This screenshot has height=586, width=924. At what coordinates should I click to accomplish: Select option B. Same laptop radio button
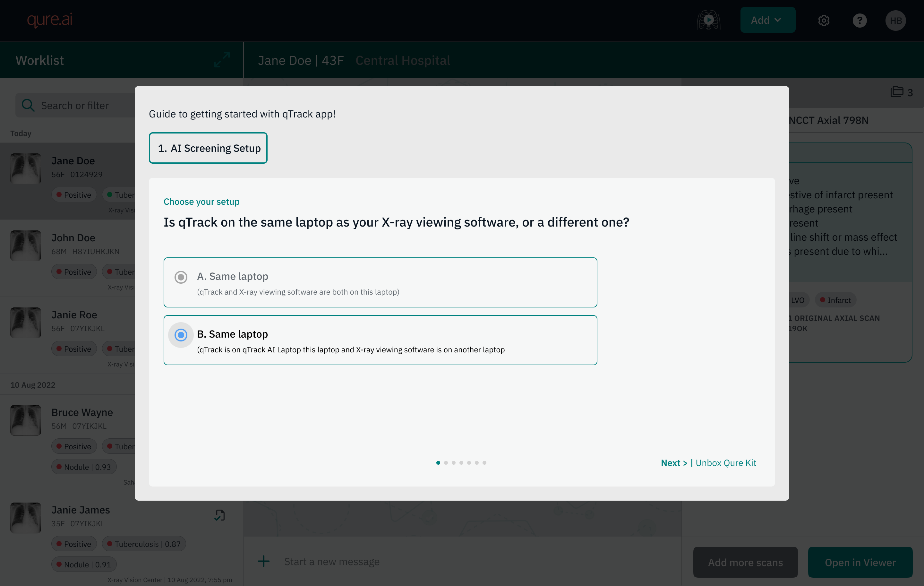coord(181,335)
